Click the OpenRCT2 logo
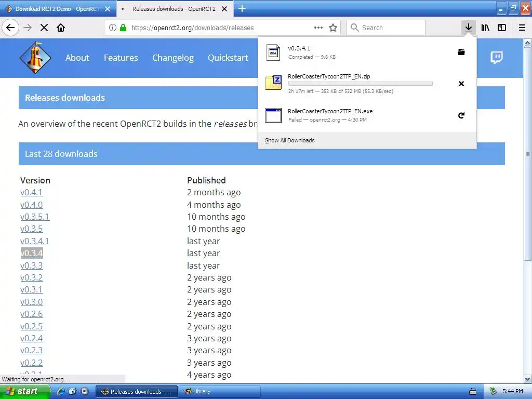 point(35,58)
